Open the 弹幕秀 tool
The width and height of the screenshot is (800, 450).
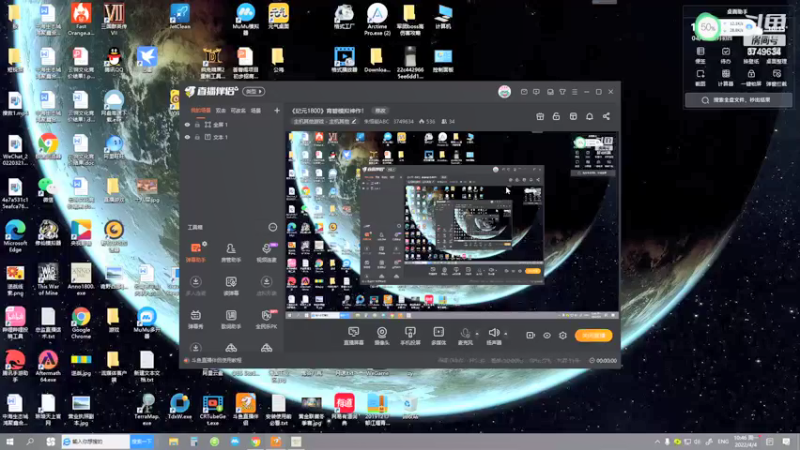195,319
